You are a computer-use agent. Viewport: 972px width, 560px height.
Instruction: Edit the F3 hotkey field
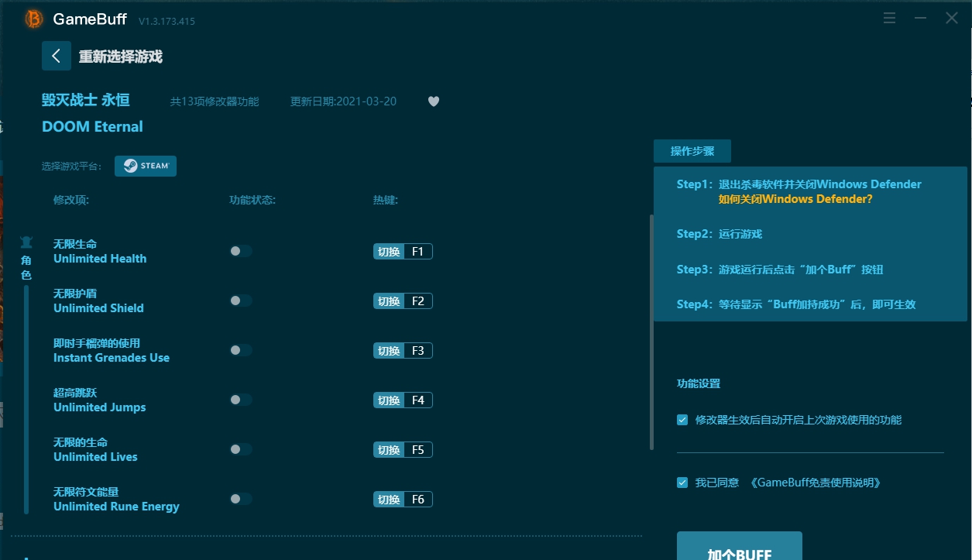point(418,351)
